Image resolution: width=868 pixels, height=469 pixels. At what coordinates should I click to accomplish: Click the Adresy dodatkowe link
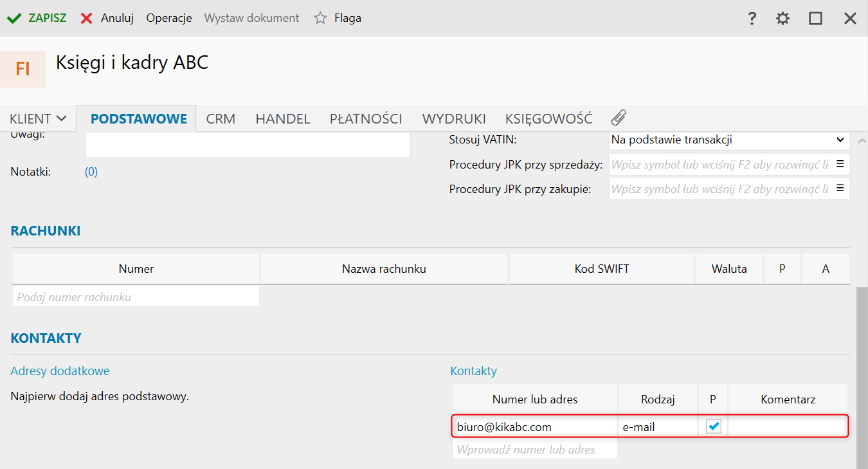click(x=60, y=371)
